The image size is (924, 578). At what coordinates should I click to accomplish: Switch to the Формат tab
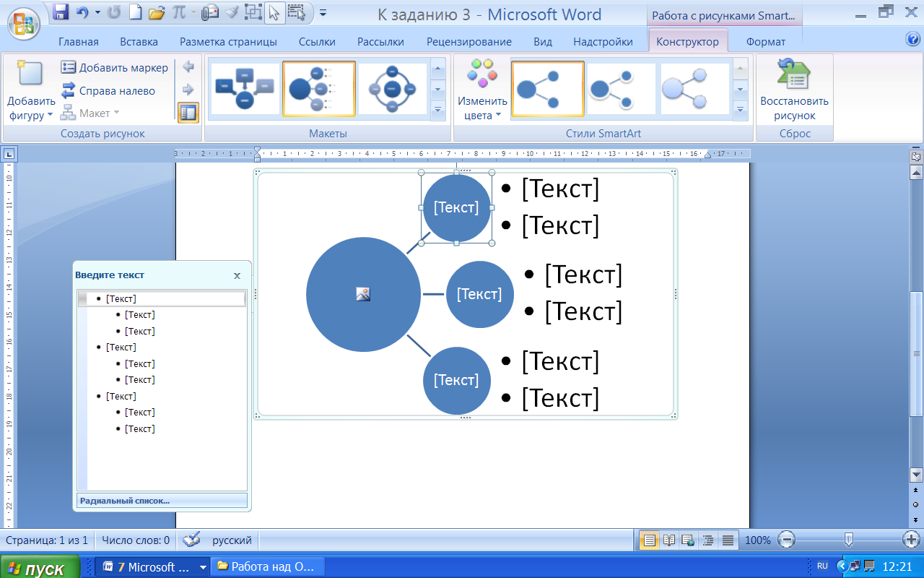765,42
